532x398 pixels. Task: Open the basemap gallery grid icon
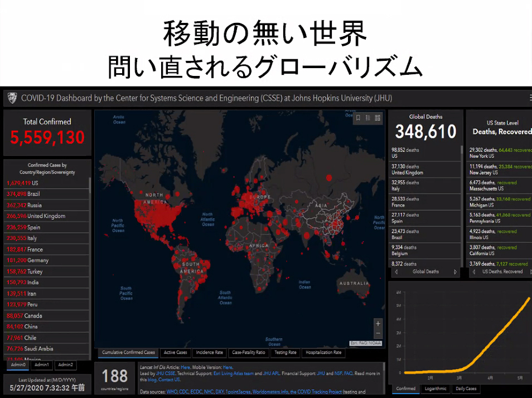coord(378,118)
